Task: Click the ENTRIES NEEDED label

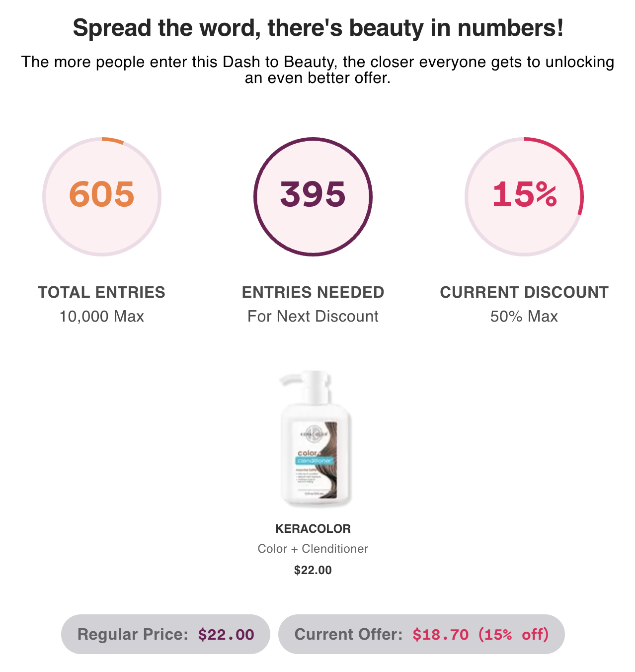Action: [313, 292]
